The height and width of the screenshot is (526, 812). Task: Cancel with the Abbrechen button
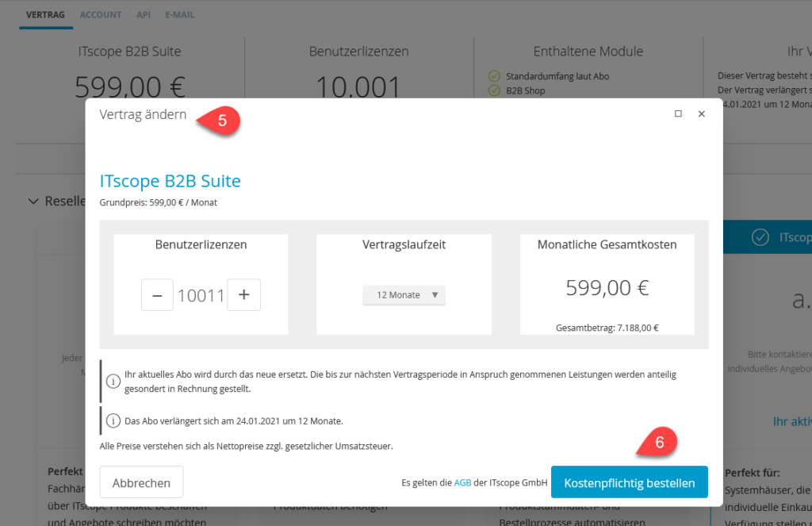[x=141, y=482]
